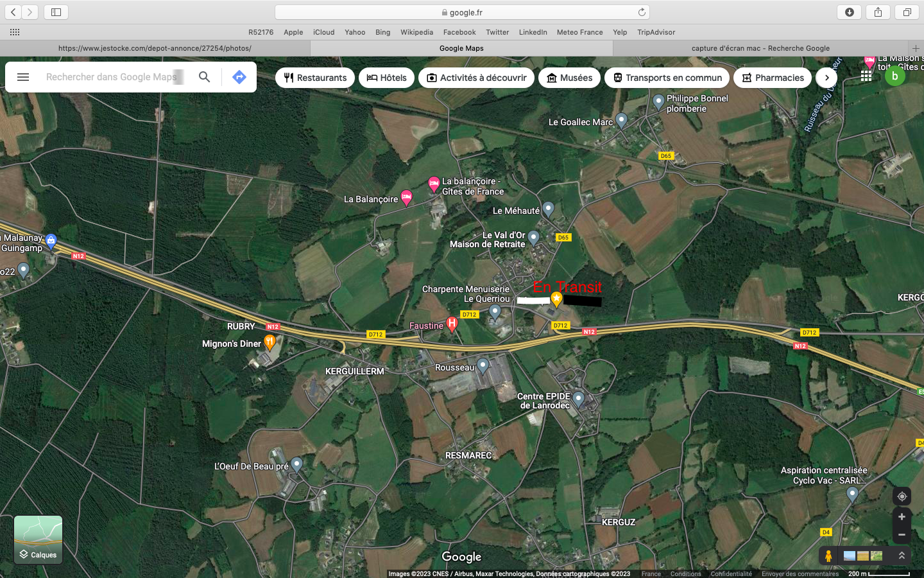Open the favorites grid icon
The width and height of the screenshot is (924, 578).
point(15,32)
